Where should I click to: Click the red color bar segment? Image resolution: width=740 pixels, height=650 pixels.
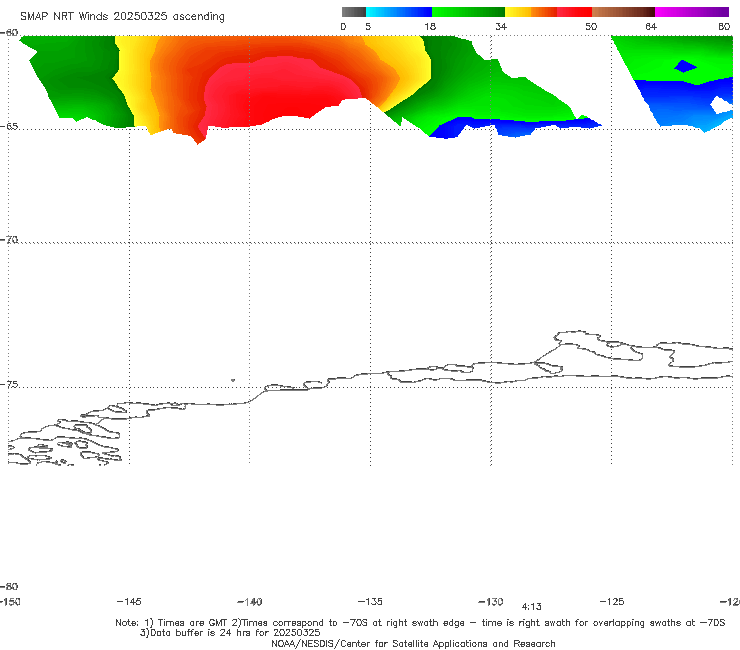click(x=574, y=12)
